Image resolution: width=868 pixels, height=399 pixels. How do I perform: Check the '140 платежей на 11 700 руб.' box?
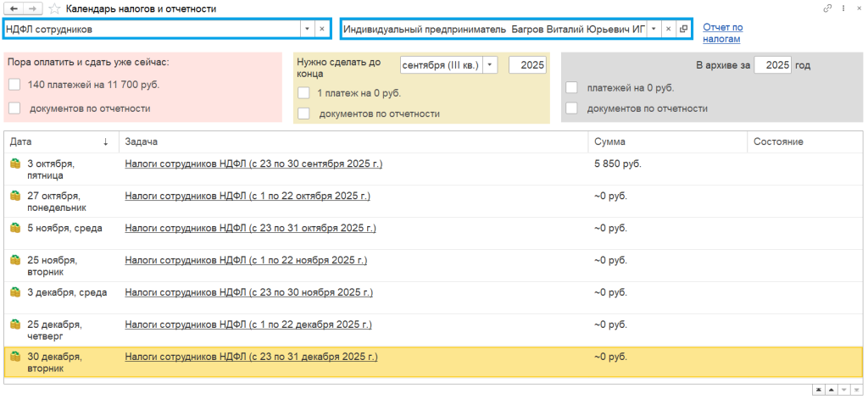(x=14, y=85)
